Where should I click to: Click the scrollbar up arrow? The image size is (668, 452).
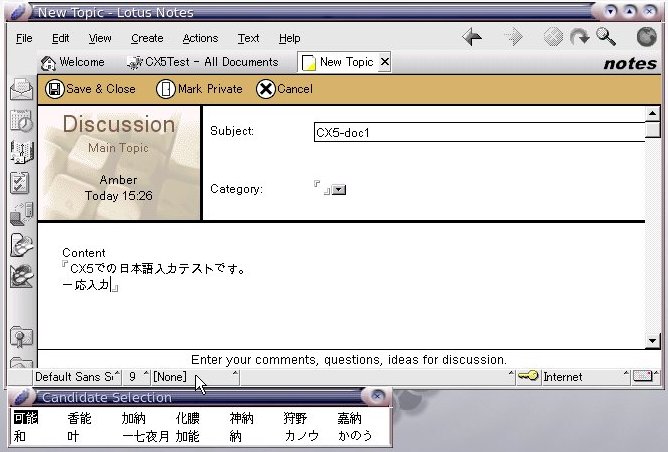point(652,113)
